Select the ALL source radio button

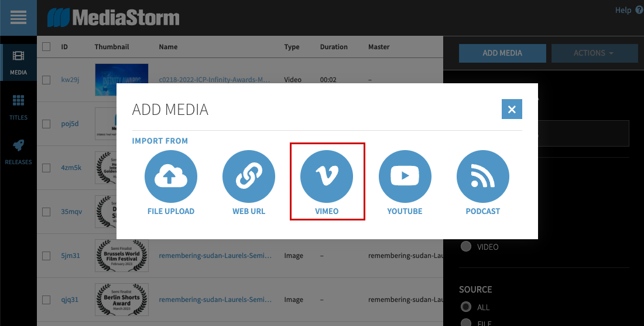(466, 307)
